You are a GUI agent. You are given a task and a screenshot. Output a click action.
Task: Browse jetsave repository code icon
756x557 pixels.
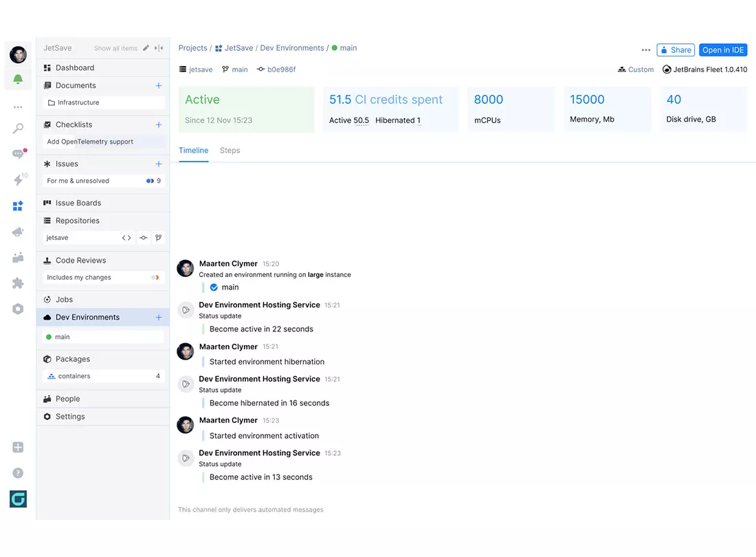126,238
